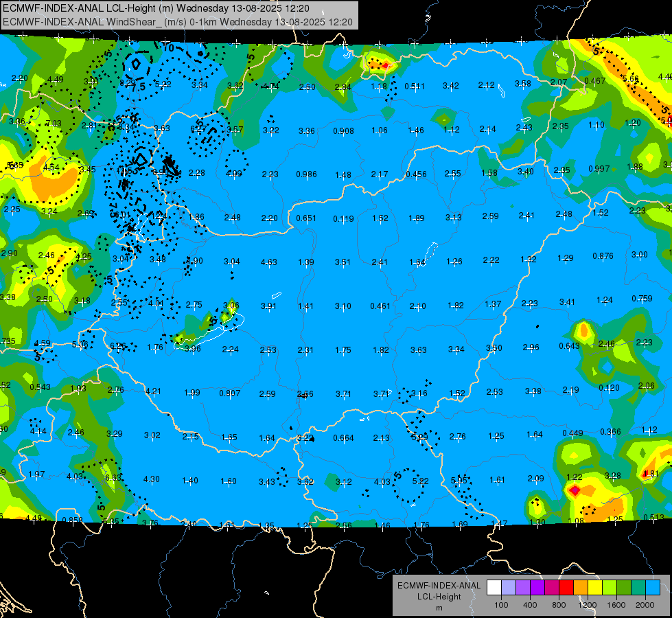Click the WindShear 0-1km header line

(x=178, y=22)
